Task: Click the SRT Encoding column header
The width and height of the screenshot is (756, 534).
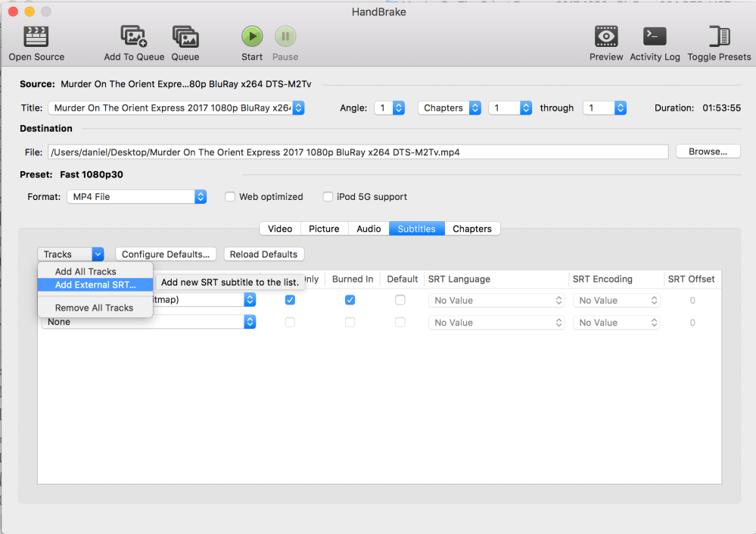Action: pos(616,279)
